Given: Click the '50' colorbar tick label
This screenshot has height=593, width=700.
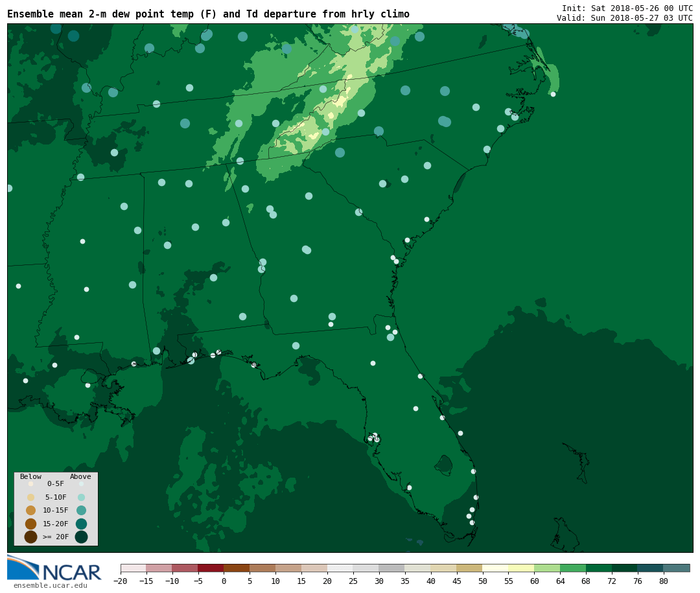Looking at the screenshot, I should point(483,581).
